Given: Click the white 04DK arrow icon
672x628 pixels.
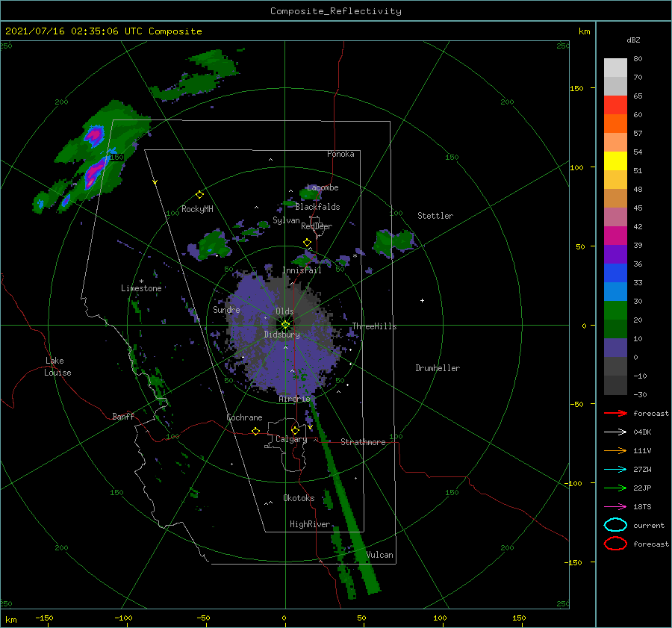Looking at the screenshot, I should point(615,432).
